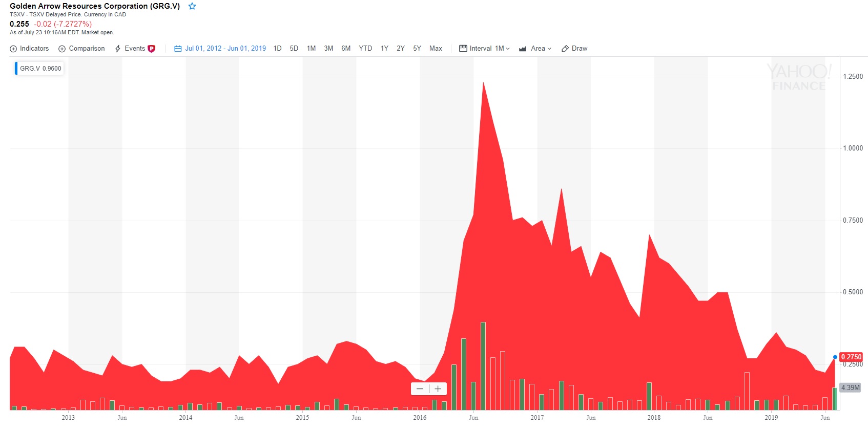This screenshot has height=432, width=868.
Task: Click the 1.2500 y-axis label
Action: point(853,77)
